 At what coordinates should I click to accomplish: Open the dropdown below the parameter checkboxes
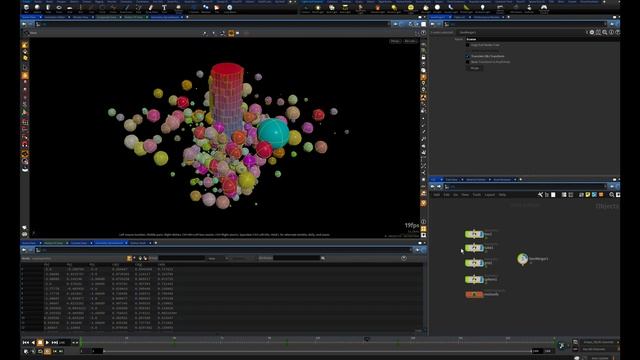click(475, 68)
